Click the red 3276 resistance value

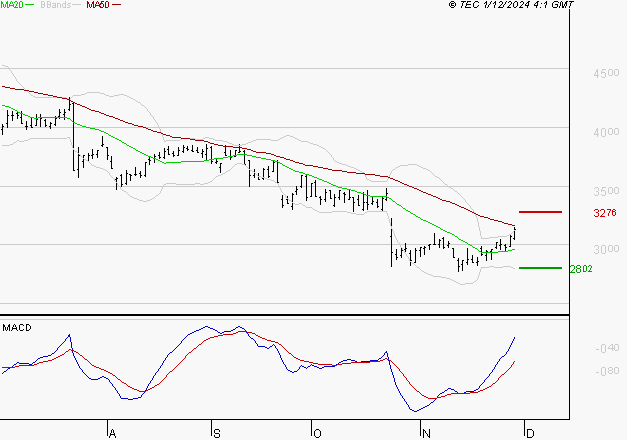point(605,213)
